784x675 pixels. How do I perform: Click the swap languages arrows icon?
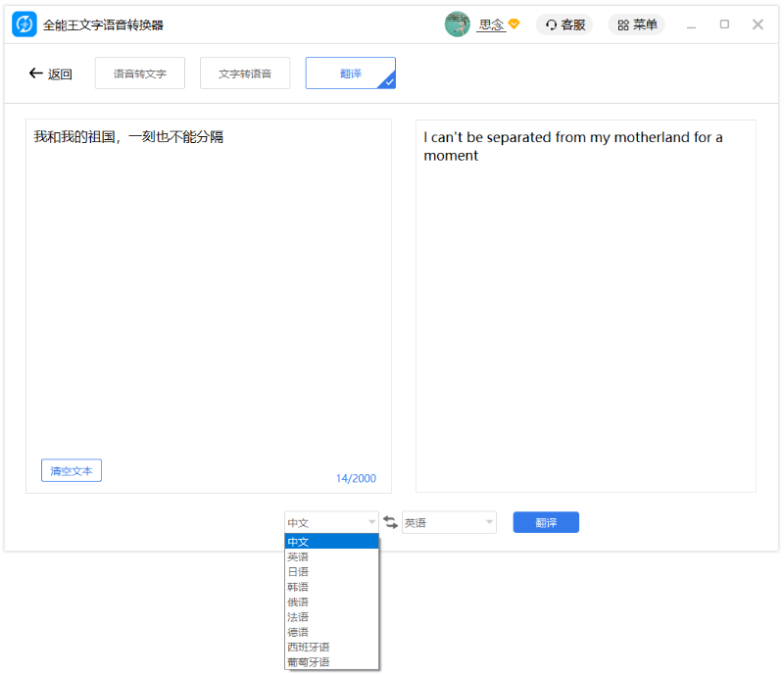(x=390, y=522)
